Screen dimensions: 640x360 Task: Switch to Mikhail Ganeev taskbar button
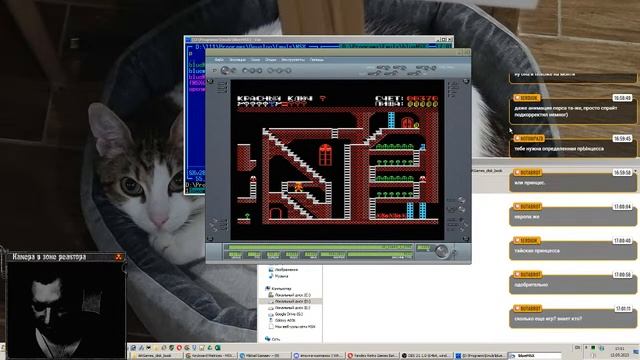(x=265, y=356)
